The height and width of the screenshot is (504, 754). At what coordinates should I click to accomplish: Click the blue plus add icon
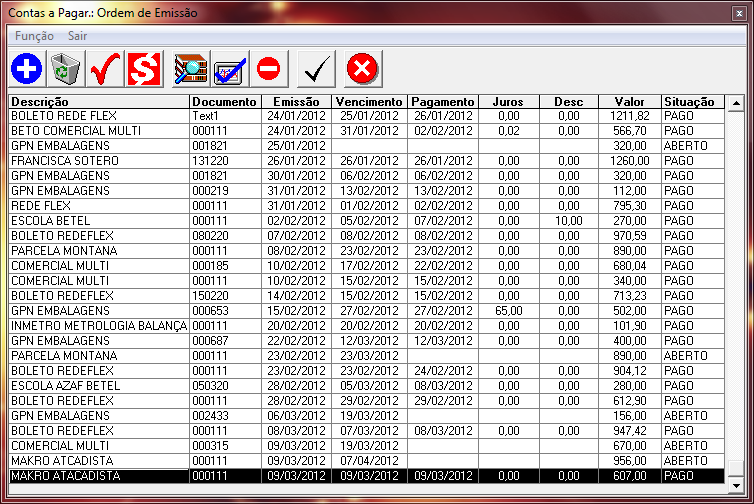[27, 69]
